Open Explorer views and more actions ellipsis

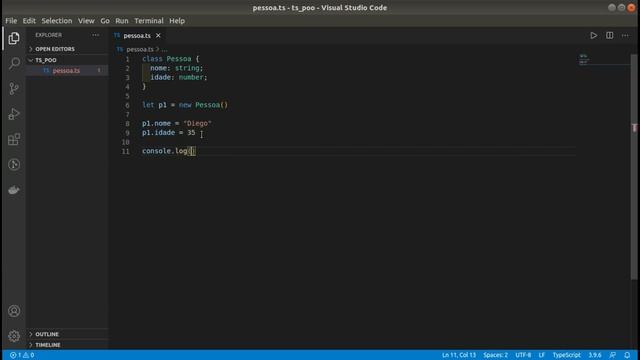pyautogui.click(x=96, y=35)
